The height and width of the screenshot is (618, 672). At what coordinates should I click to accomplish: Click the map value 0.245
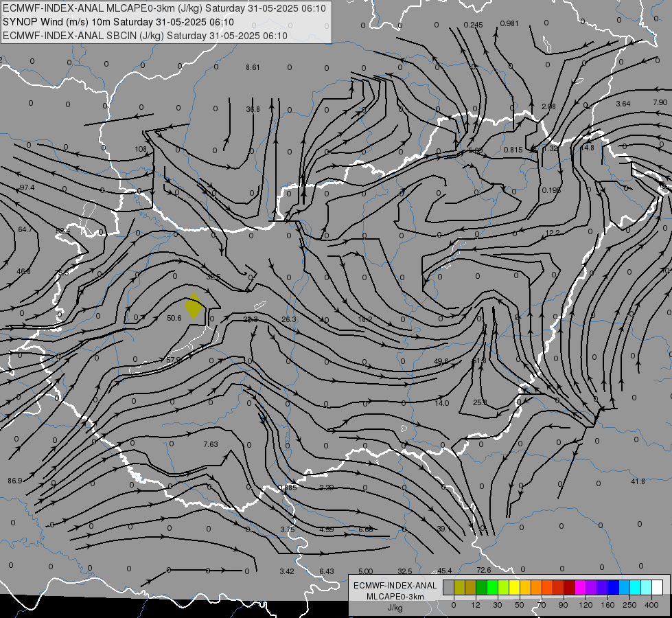473,25
